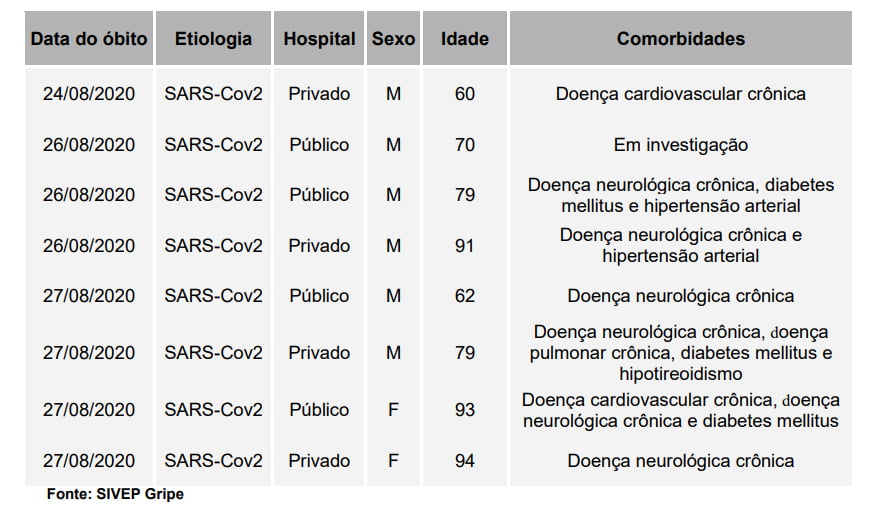Click the 'Data do óbito' column header
The width and height of the screenshot is (880, 514).
(89, 39)
